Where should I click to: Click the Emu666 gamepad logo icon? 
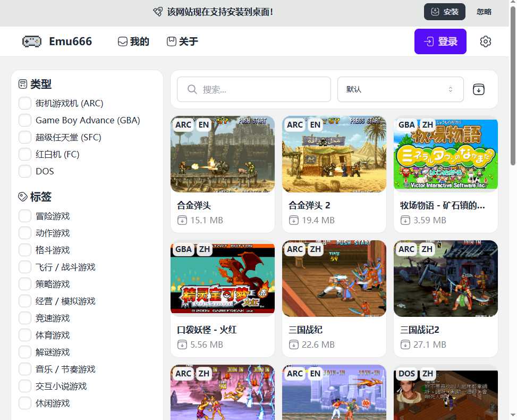[32, 41]
